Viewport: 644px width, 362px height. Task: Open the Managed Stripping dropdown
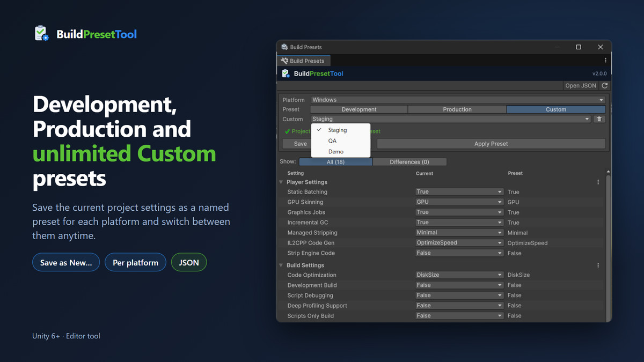pos(459,233)
